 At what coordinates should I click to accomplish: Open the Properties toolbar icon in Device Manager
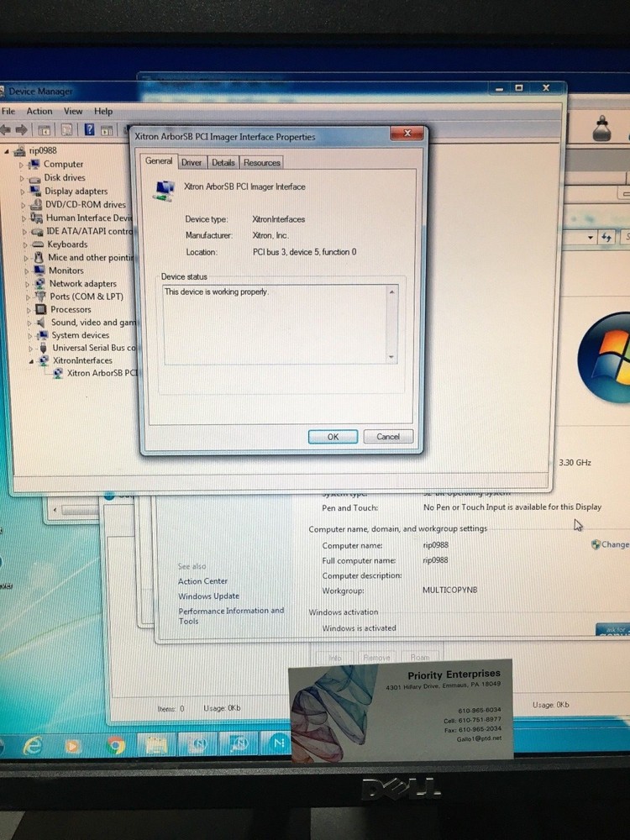(67, 129)
